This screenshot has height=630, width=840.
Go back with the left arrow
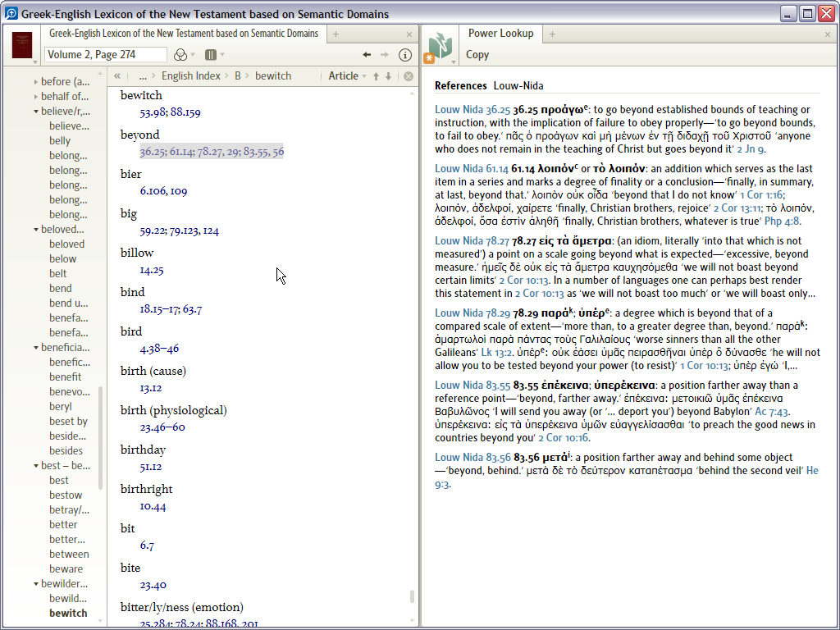(367, 55)
